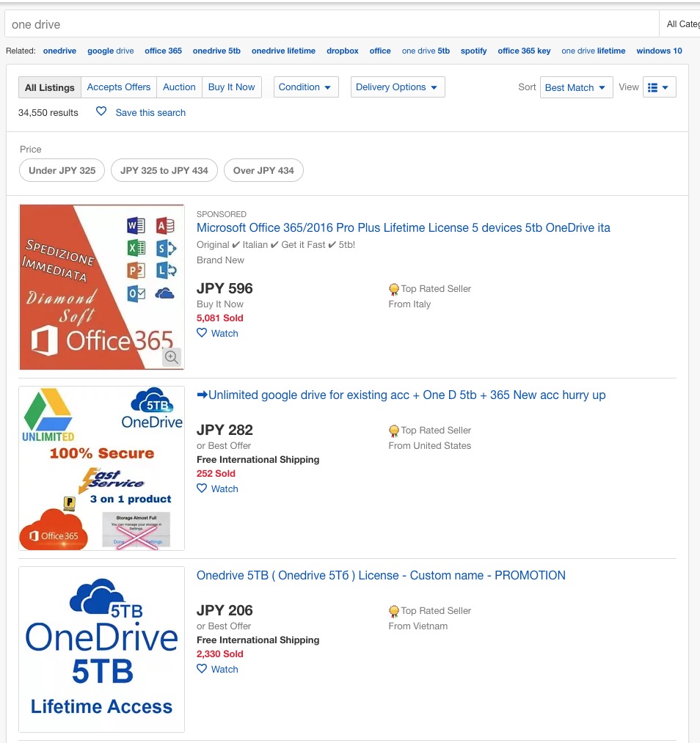The height and width of the screenshot is (743, 700).
Task: Click related search office 365 key
Action: 524,51
